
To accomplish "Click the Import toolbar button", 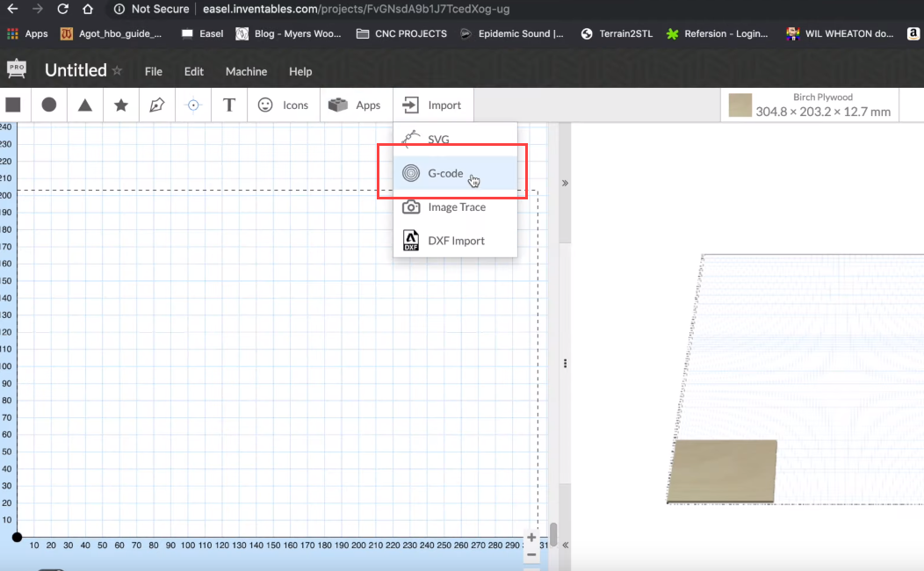I will tap(432, 105).
